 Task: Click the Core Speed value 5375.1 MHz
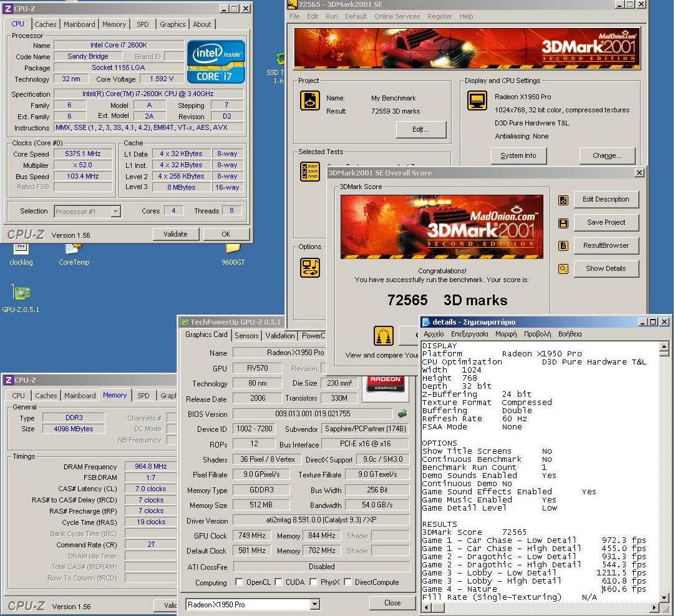pyautogui.click(x=82, y=154)
